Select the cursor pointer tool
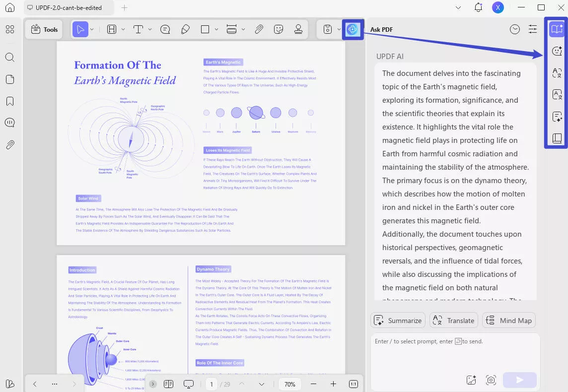This screenshot has width=568, height=392. pos(80,29)
